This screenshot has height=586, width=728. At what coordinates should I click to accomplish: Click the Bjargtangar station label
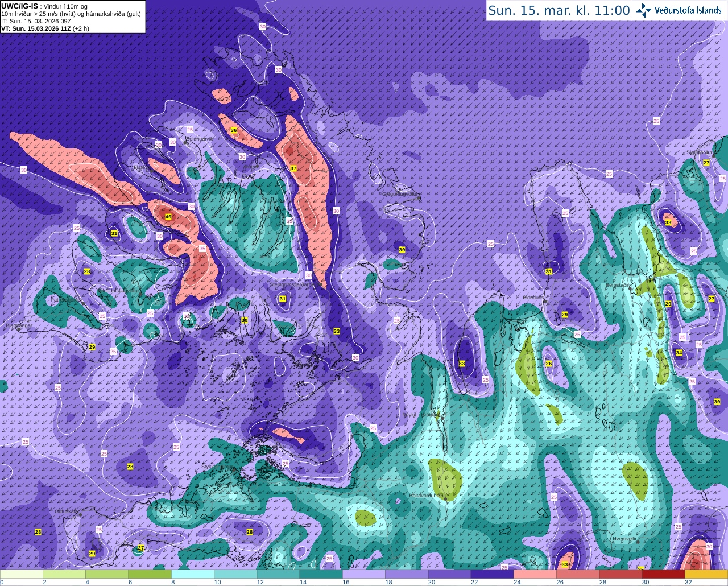(x=18, y=326)
